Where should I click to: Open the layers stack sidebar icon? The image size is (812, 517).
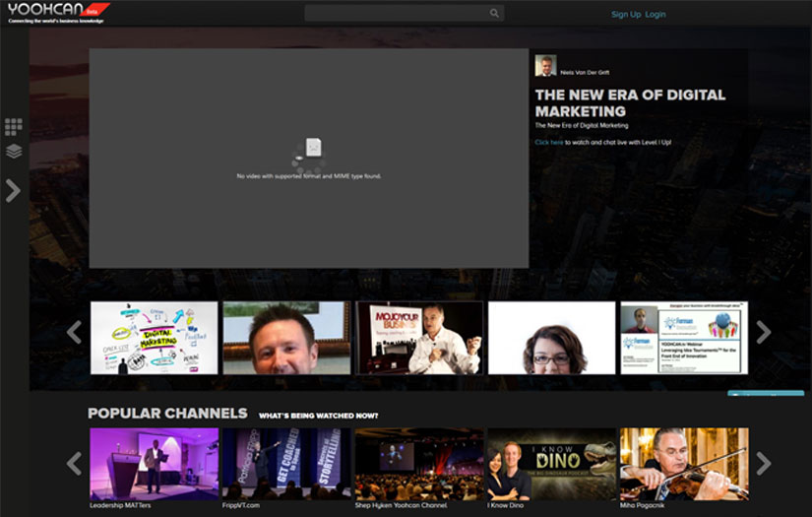click(x=14, y=152)
